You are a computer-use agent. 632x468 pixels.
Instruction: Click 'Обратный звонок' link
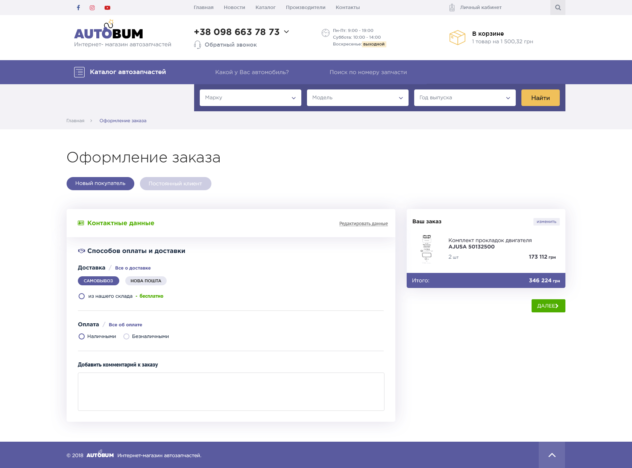(231, 45)
